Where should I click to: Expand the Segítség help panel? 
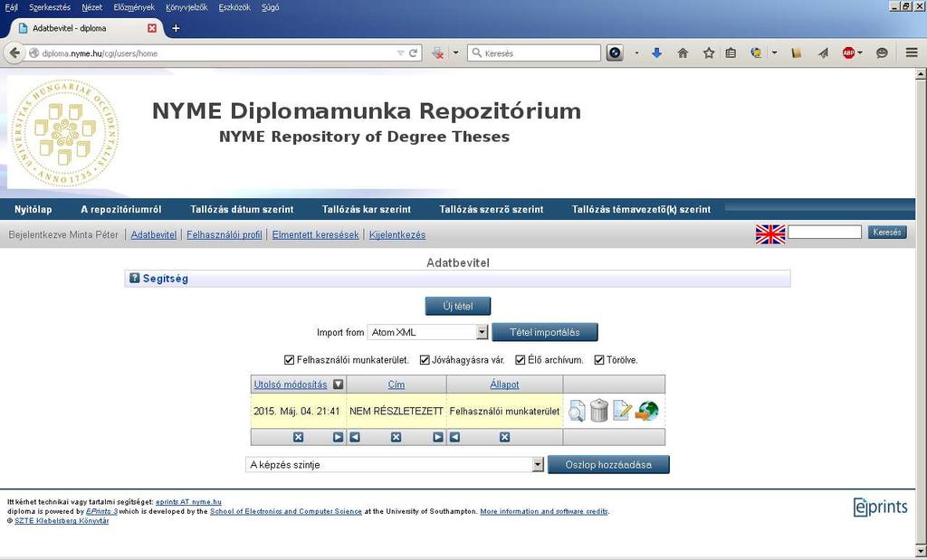[x=166, y=279]
